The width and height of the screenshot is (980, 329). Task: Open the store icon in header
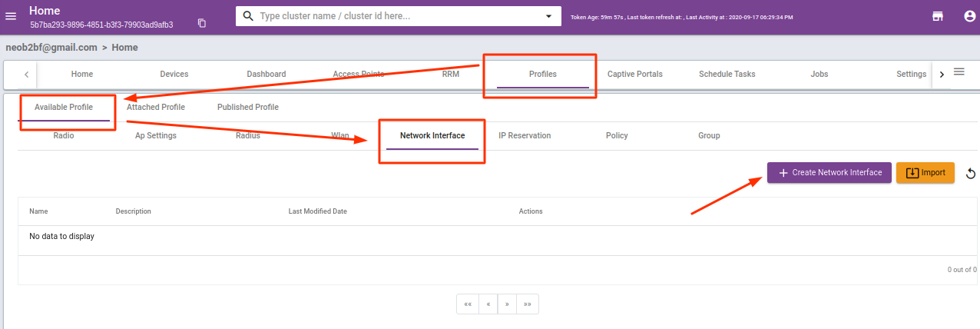938,16
